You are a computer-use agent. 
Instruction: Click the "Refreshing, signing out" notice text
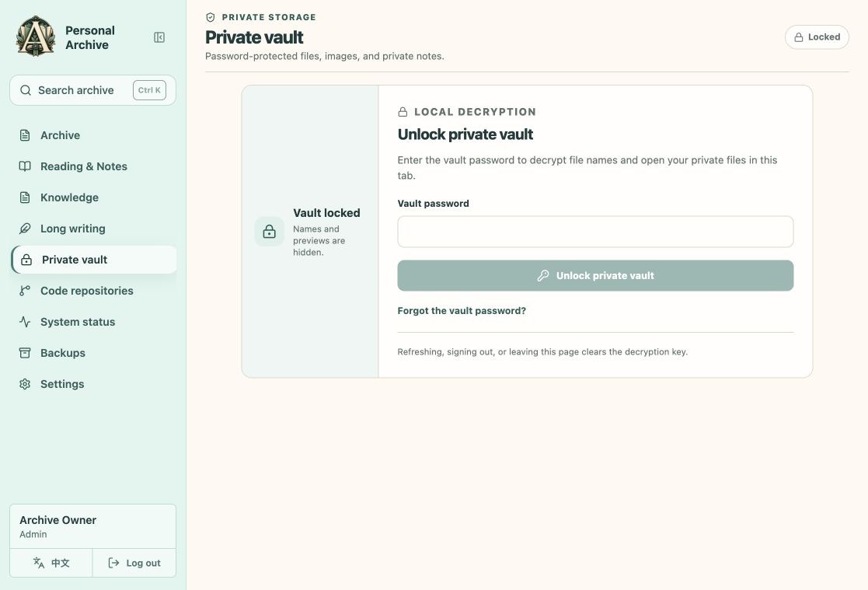coord(542,352)
